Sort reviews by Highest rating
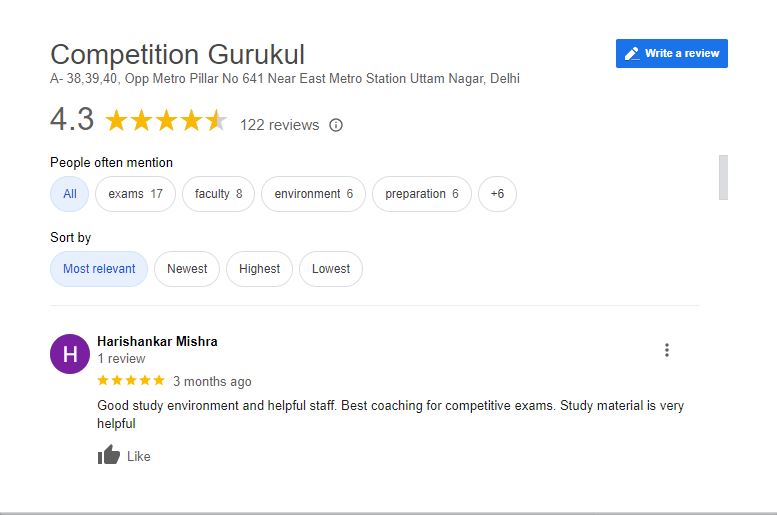Image resolution: width=777 pixels, height=515 pixels. pyautogui.click(x=259, y=269)
